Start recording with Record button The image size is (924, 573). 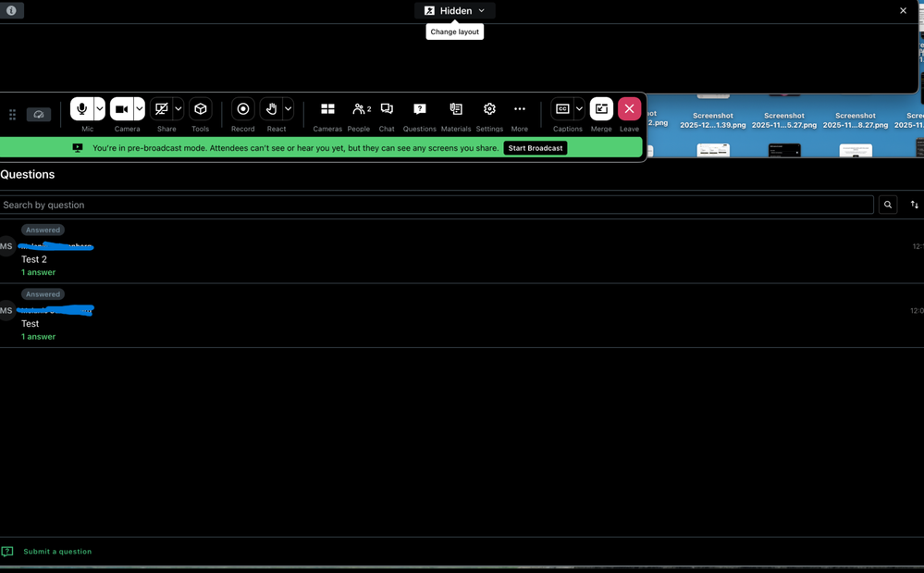pos(243,109)
